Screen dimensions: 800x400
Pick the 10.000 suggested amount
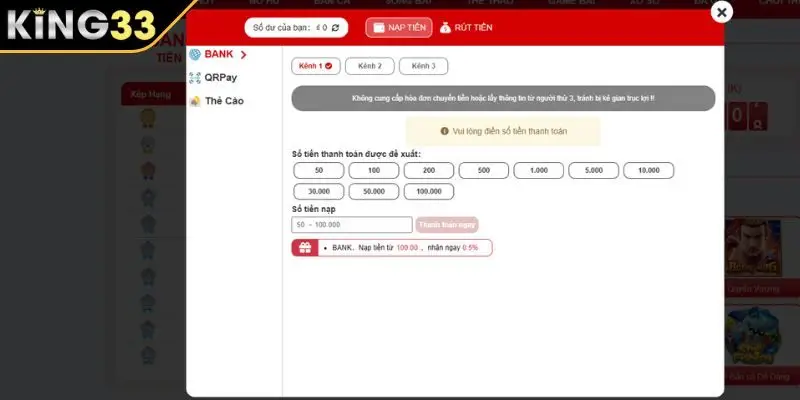pos(648,171)
